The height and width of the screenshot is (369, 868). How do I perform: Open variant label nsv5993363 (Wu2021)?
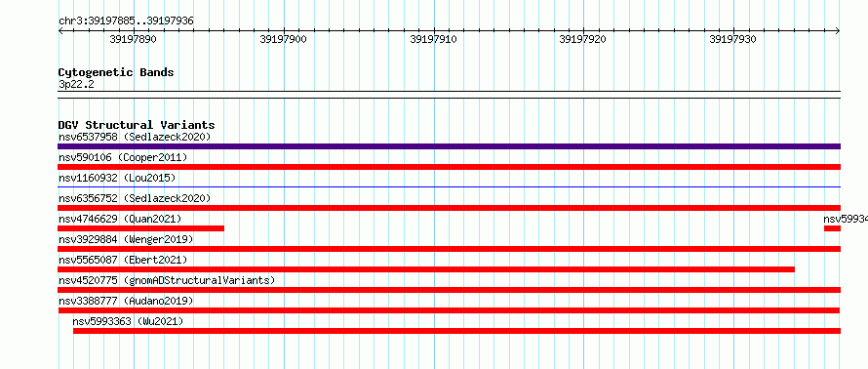pos(128,321)
